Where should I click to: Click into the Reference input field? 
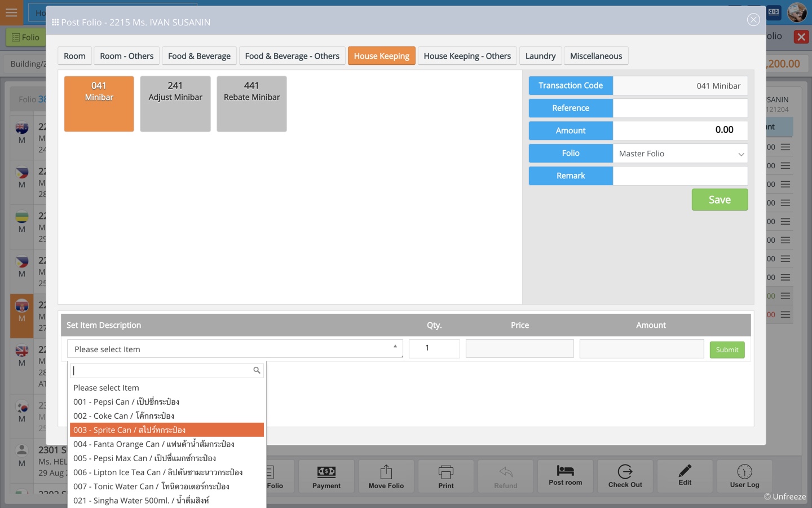(x=680, y=108)
